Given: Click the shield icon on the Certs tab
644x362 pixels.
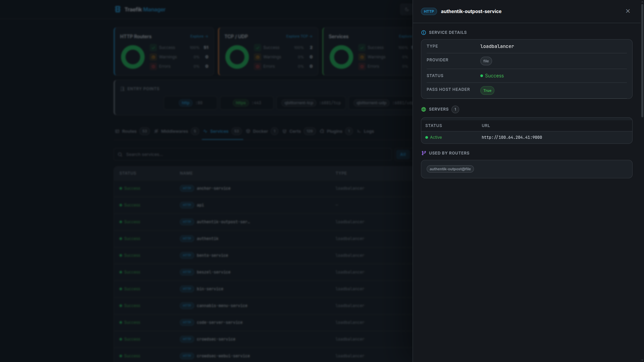Looking at the screenshot, I should (285, 131).
